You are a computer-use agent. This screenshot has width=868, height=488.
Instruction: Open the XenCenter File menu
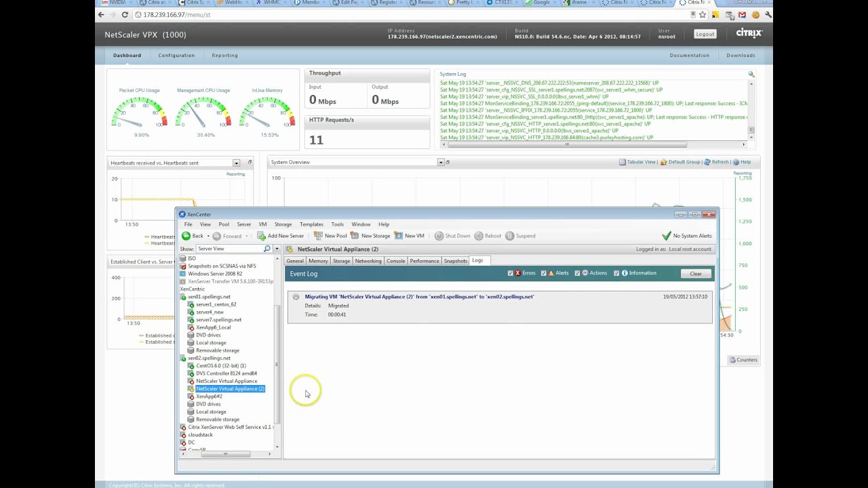(x=188, y=224)
